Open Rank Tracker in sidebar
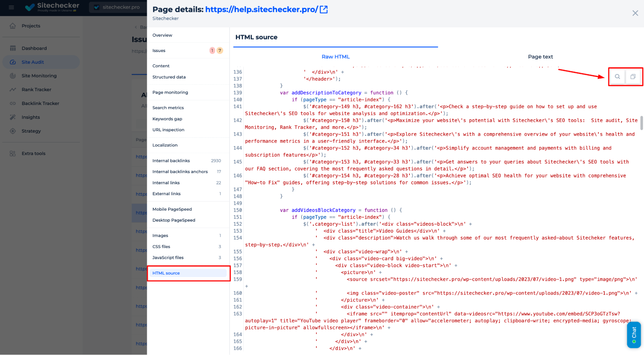The height and width of the screenshot is (355, 644). click(36, 90)
